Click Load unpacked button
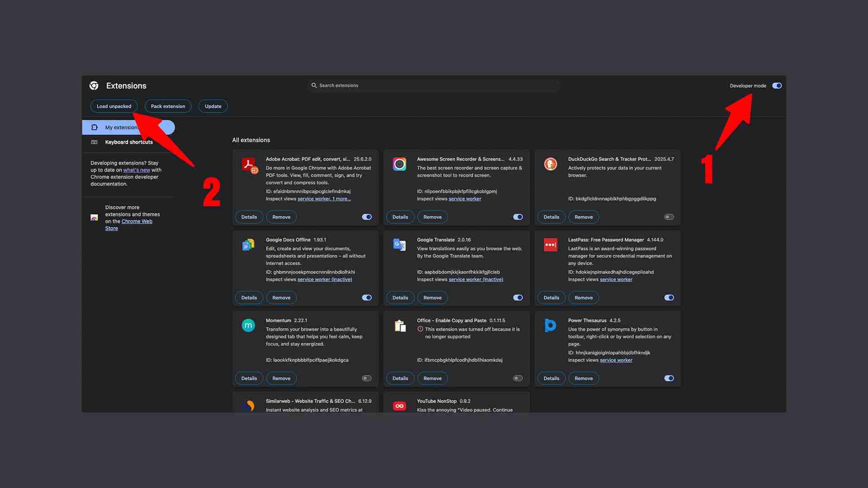Screen dimensions: 868x488 114,106
